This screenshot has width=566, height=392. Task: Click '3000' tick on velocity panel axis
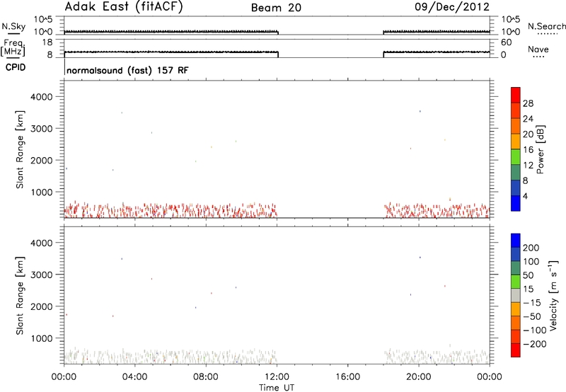42,275
